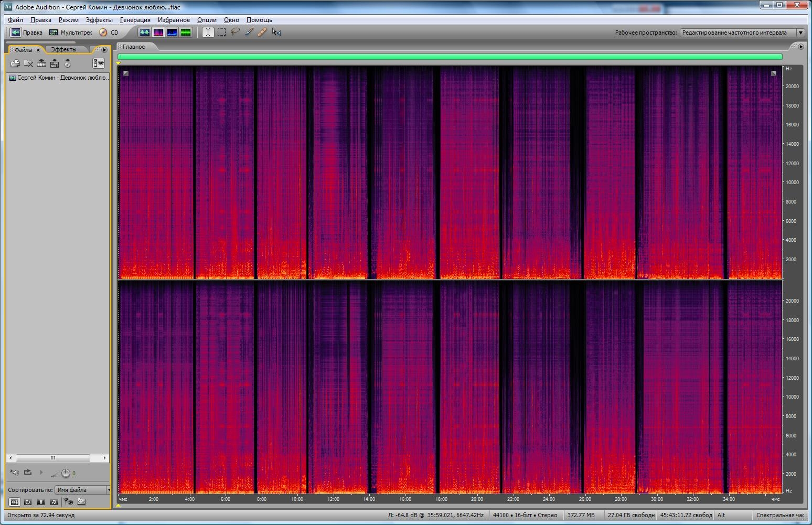Viewport: 812px width, 525px height.
Task: Click the Adobe Audition title bar icon
Action: tap(8, 7)
